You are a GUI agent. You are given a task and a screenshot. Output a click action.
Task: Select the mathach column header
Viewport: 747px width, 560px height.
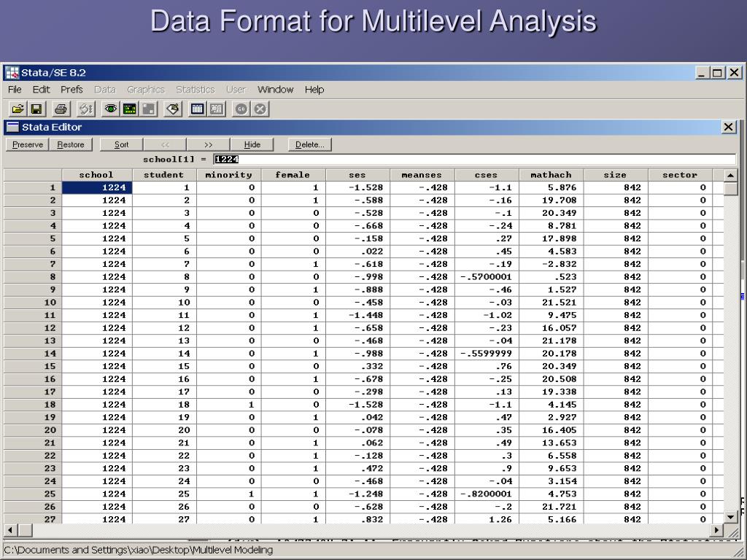coord(551,175)
